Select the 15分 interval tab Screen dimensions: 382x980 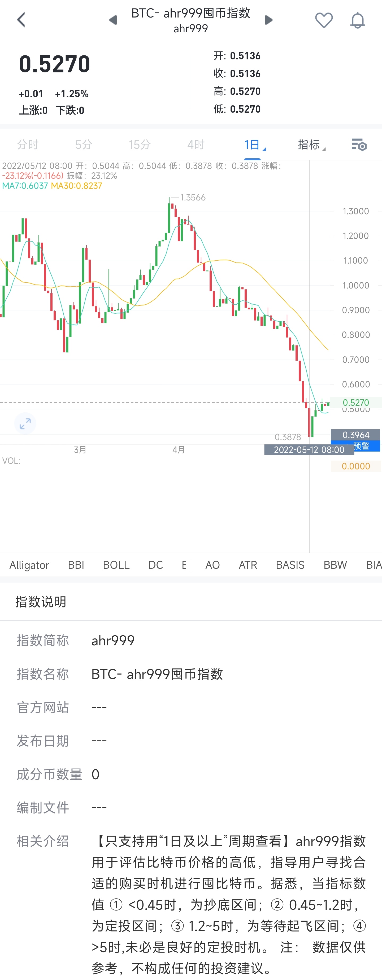[140, 145]
